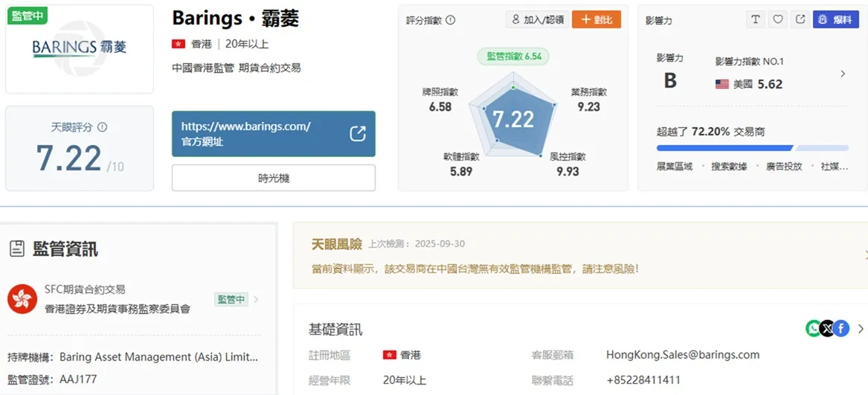Click the share icon in 影響力 panel
The height and width of the screenshot is (395, 868).
coord(800,19)
